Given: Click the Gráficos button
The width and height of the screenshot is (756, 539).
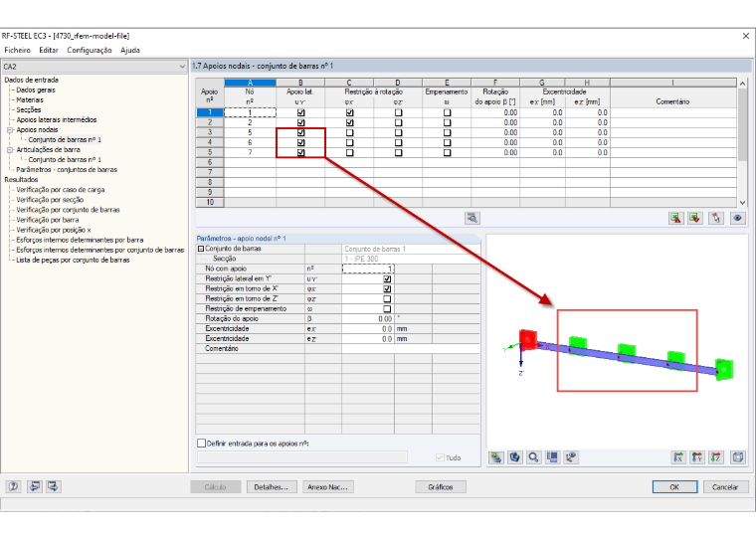Looking at the screenshot, I should tap(441, 487).
